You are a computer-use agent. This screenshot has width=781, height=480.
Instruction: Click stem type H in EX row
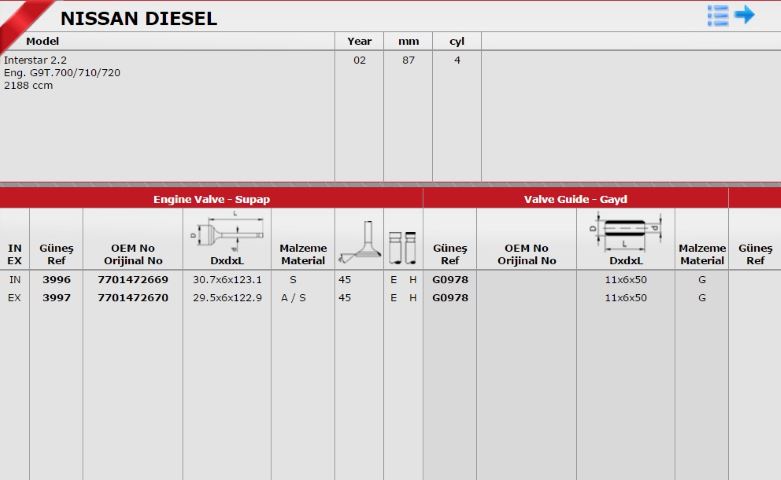click(x=412, y=297)
